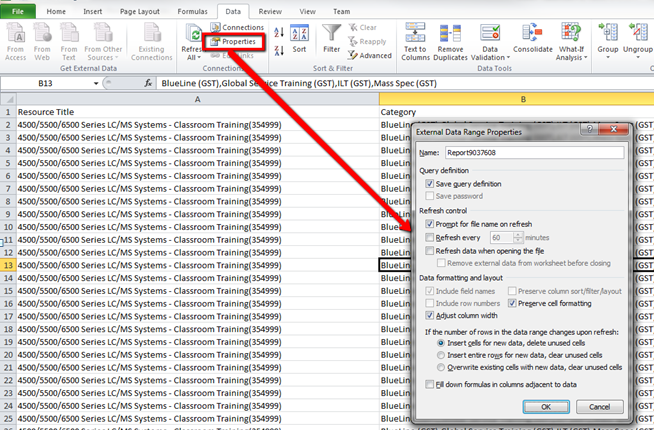The width and height of the screenshot is (654, 430).
Task: Click in the formula bar text
Action: (299, 83)
